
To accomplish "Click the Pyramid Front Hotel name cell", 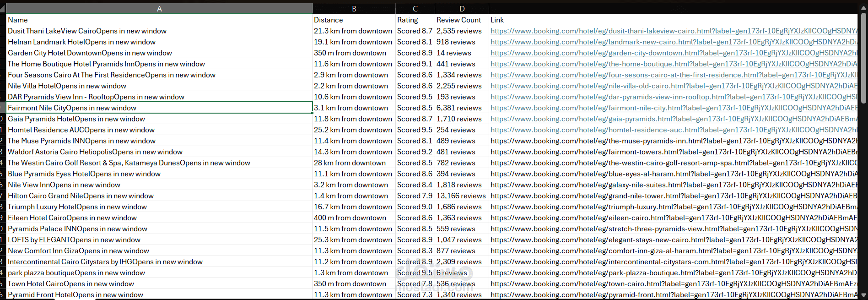I will (x=159, y=295).
